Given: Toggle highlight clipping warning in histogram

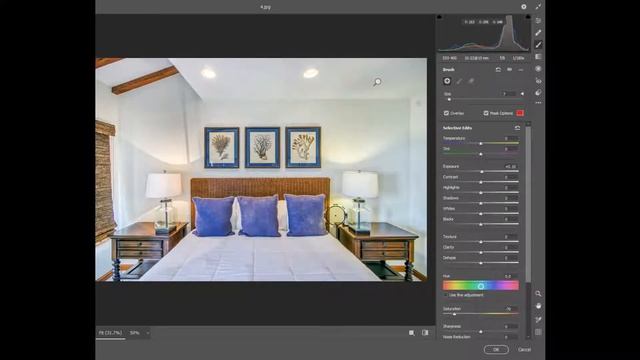Looking at the screenshot, I should (x=528, y=17).
